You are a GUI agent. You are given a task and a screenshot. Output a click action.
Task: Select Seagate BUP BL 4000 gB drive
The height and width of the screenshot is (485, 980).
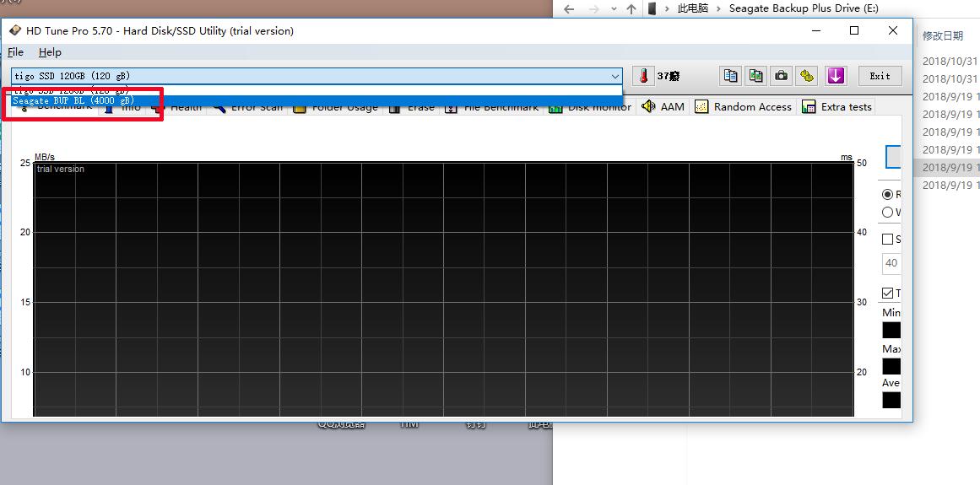click(73, 100)
